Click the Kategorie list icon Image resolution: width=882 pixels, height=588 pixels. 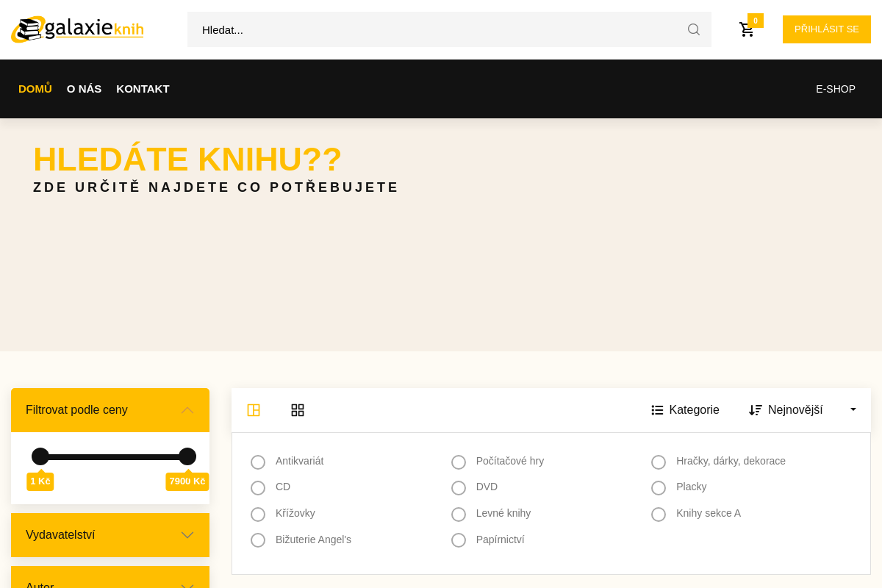tap(658, 410)
